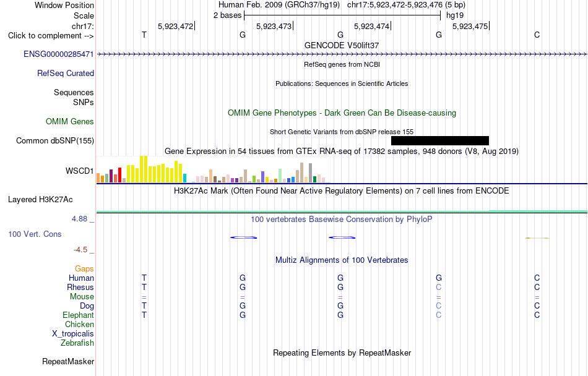Image resolution: width=588 pixels, height=376 pixels.
Task: Click the black Common dbSNP variant block
Action: pos(440,140)
